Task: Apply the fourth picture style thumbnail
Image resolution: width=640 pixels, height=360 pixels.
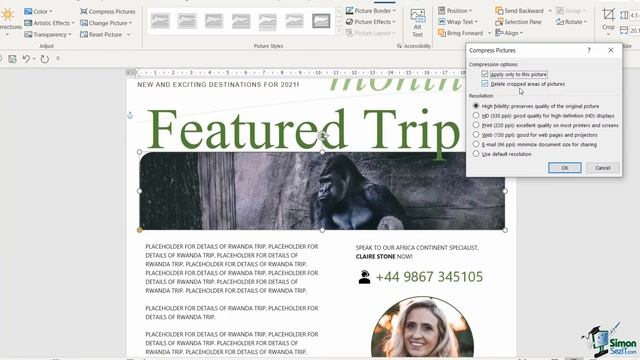Action: [x=241, y=21]
